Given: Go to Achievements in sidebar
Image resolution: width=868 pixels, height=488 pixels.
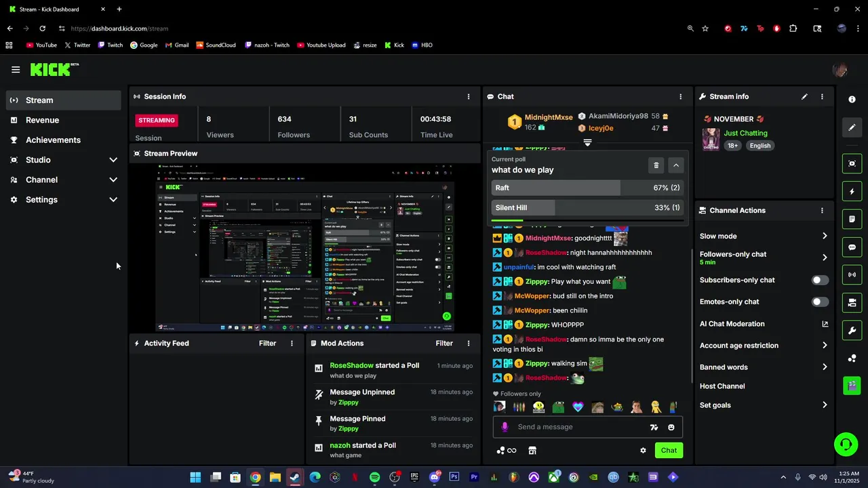Looking at the screenshot, I should [64, 140].
